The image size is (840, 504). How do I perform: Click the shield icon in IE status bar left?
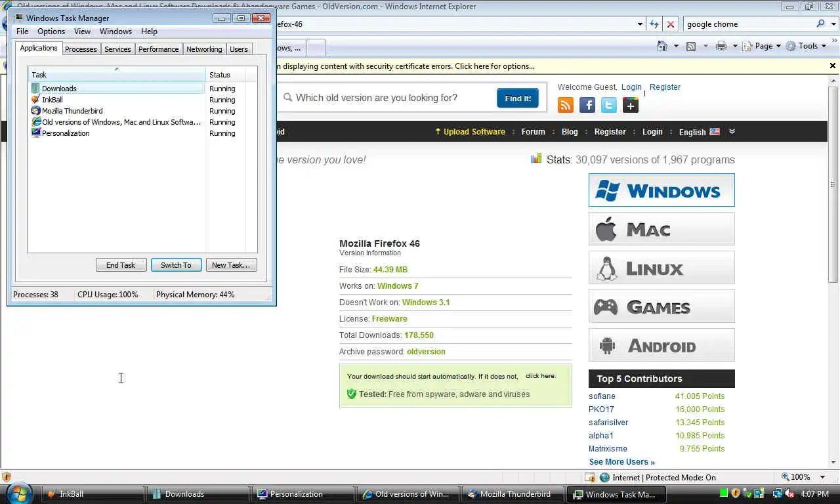[x=7, y=477]
